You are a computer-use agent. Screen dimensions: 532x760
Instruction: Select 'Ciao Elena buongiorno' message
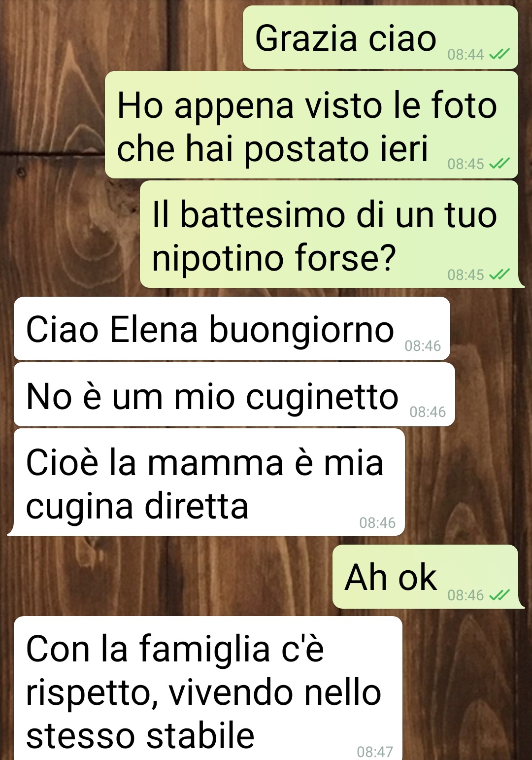point(232,329)
